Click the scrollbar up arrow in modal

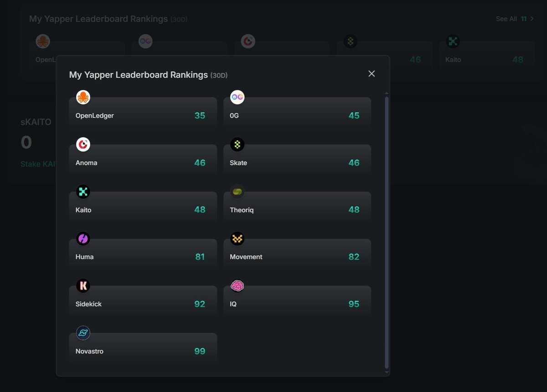click(x=387, y=93)
